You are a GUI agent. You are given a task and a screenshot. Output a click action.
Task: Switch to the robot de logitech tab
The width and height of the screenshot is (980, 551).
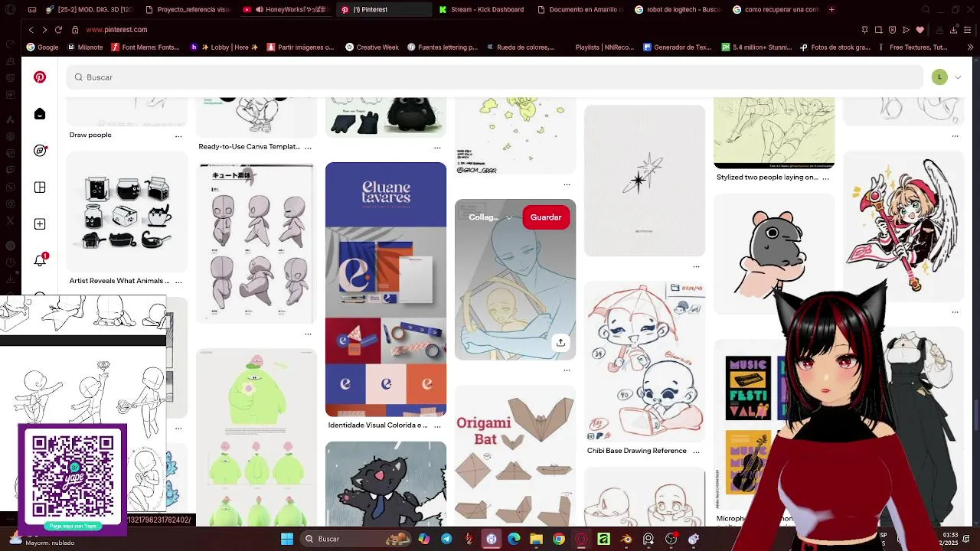coord(678,9)
